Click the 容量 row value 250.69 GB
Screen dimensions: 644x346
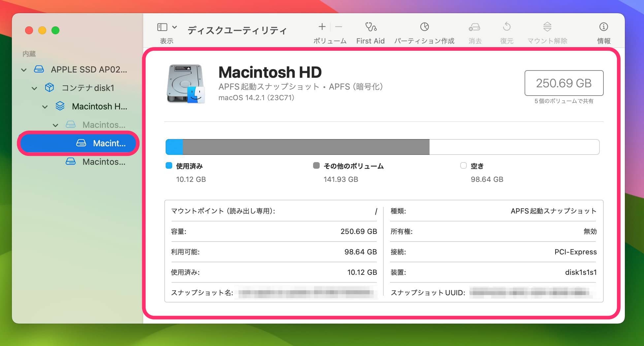pos(359,231)
